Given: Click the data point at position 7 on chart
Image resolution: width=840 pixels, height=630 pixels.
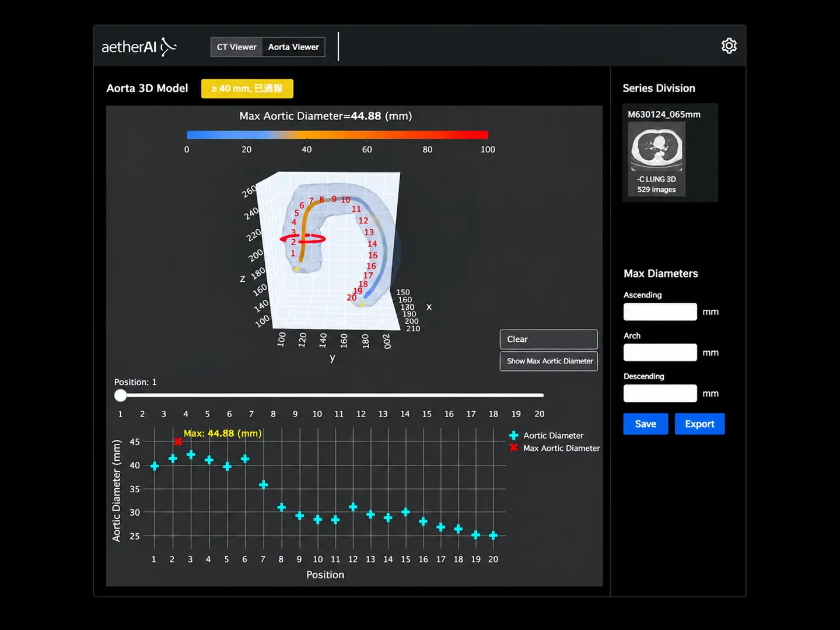Looking at the screenshot, I should click(x=263, y=485).
